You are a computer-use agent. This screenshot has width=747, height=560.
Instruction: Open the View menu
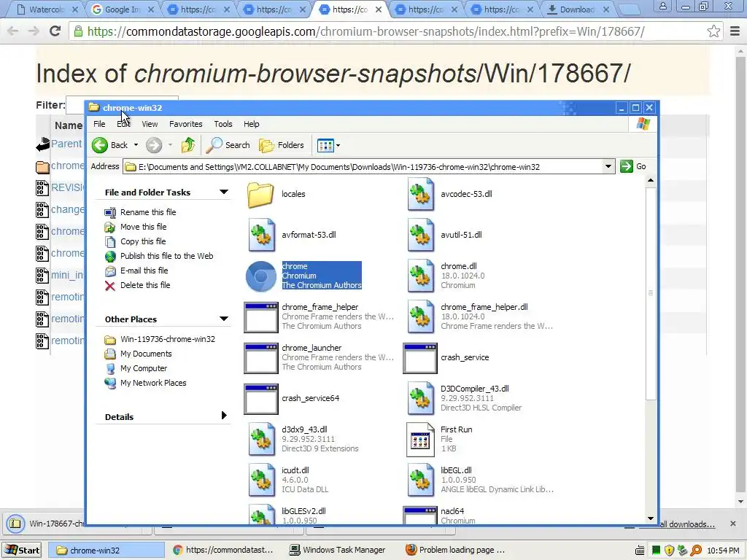[x=150, y=124]
